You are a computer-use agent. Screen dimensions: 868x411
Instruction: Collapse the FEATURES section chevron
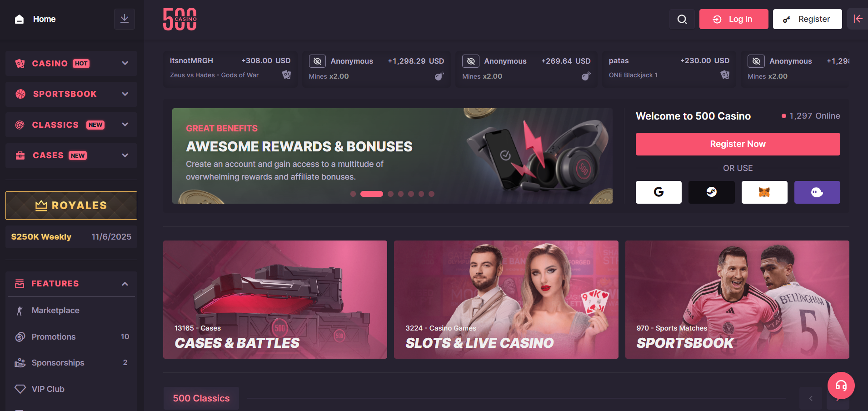click(125, 284)
